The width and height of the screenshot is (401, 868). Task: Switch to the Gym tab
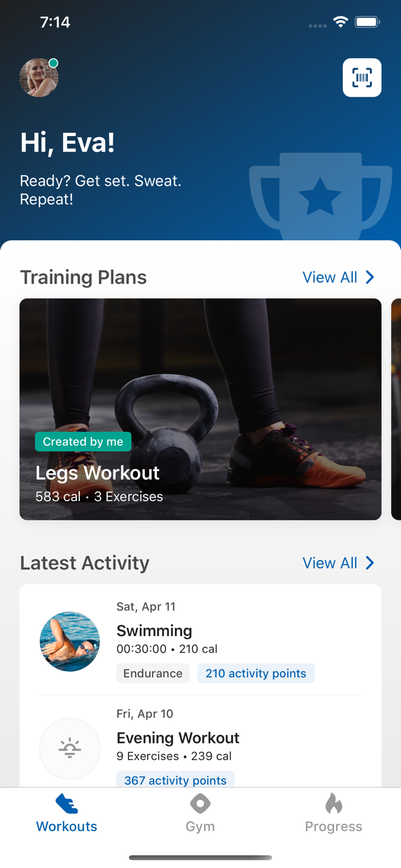200,813
